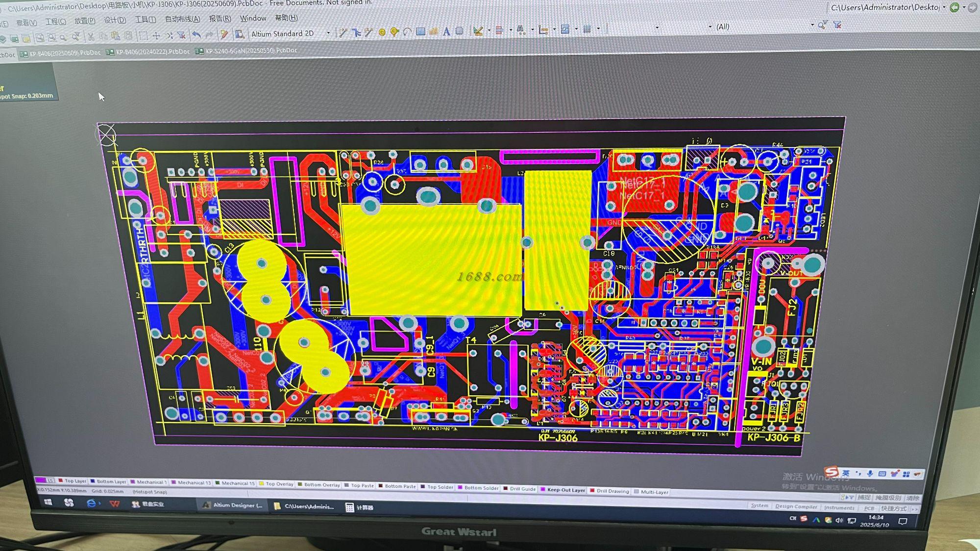Open the Altium Standard 2D view dropdown

coord(328,33)
